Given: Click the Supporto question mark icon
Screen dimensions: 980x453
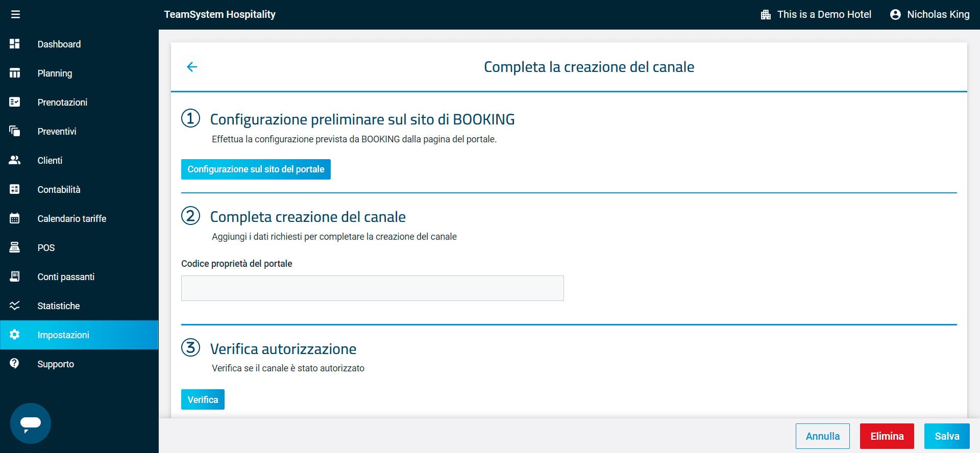Looking at the screenshot, I should click(x=15, y=364).
